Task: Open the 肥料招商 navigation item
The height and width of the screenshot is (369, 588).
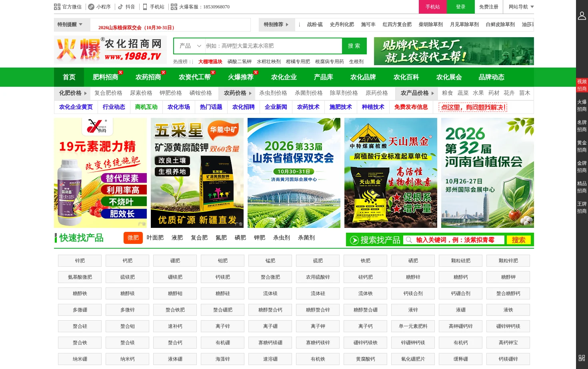Action: pyautogui.click(x=106, y=77)
